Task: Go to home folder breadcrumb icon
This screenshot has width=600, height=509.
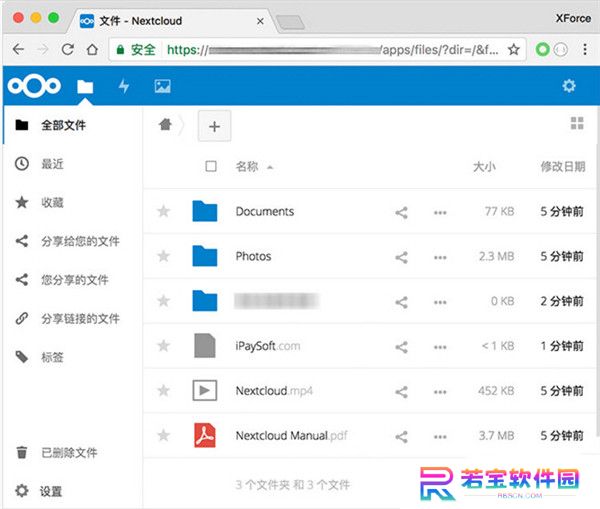Action: (165, 124)
